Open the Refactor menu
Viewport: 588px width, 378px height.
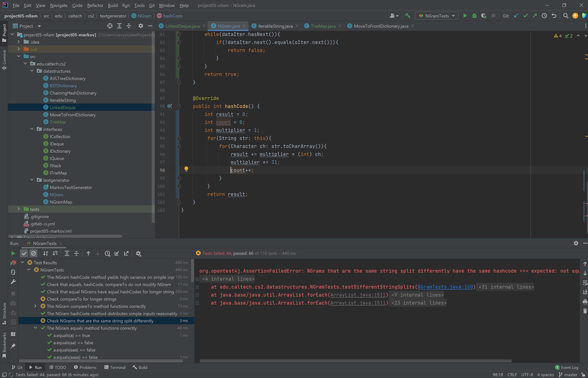[95, 5]
